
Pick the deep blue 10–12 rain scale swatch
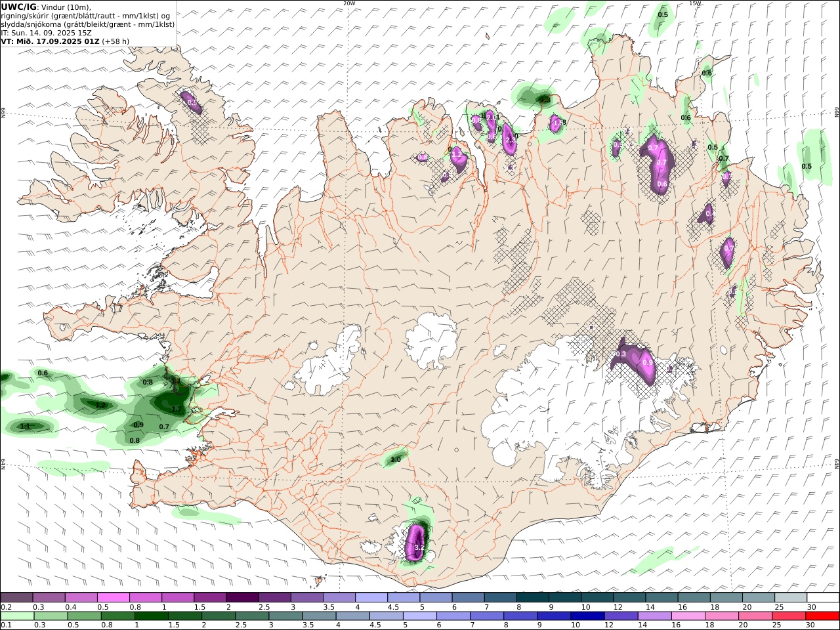[x=587, y=616]
